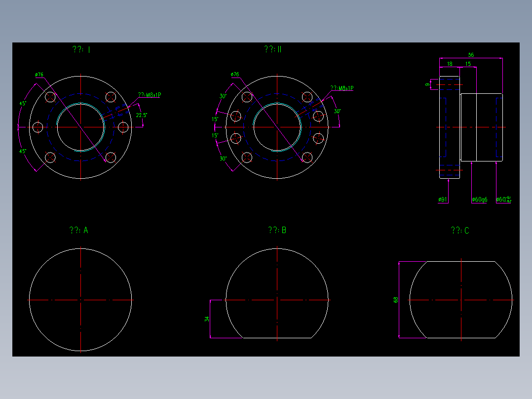Select the 45° angle dimension in view I
This screenshot has width=532, height=399.
pyautogui.click(x=22, y=104)
